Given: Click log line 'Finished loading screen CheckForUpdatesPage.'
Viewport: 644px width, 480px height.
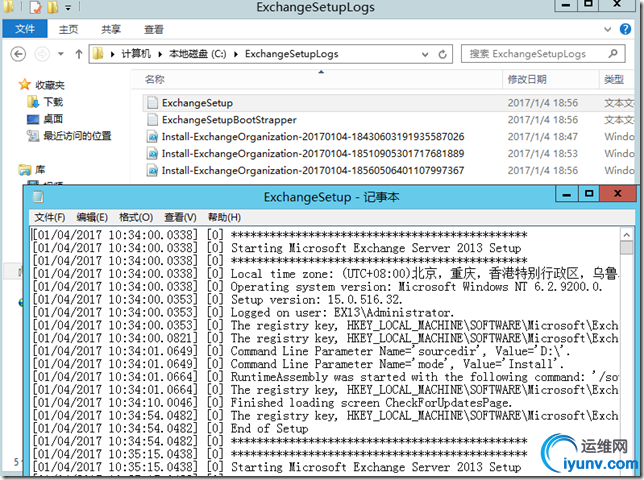Looking at the screenshot, I should click(x=371, y=402).
